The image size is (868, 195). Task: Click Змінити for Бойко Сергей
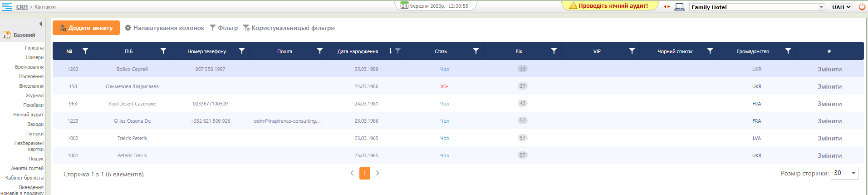pos(829,69)
